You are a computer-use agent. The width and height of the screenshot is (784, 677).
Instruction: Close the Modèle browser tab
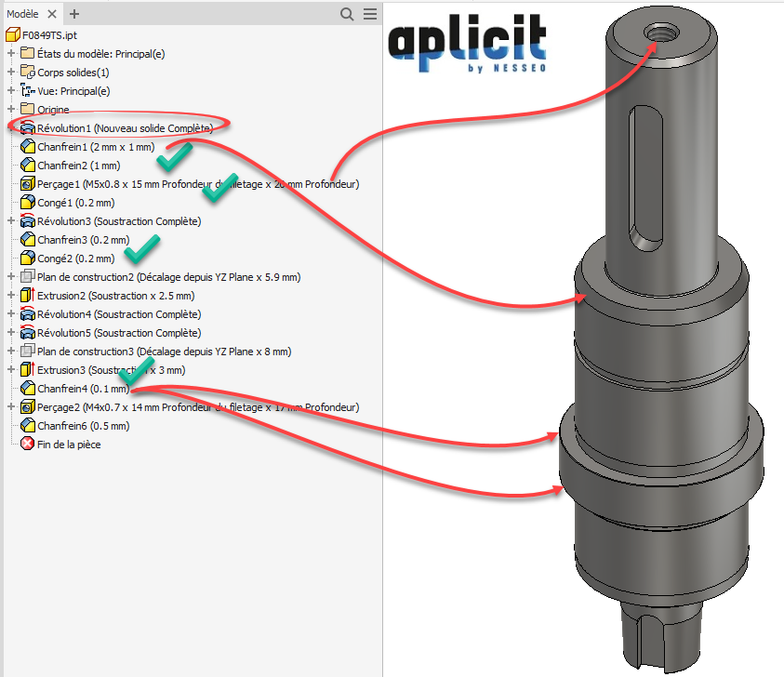pyautogui.click(x=52, y=14)
